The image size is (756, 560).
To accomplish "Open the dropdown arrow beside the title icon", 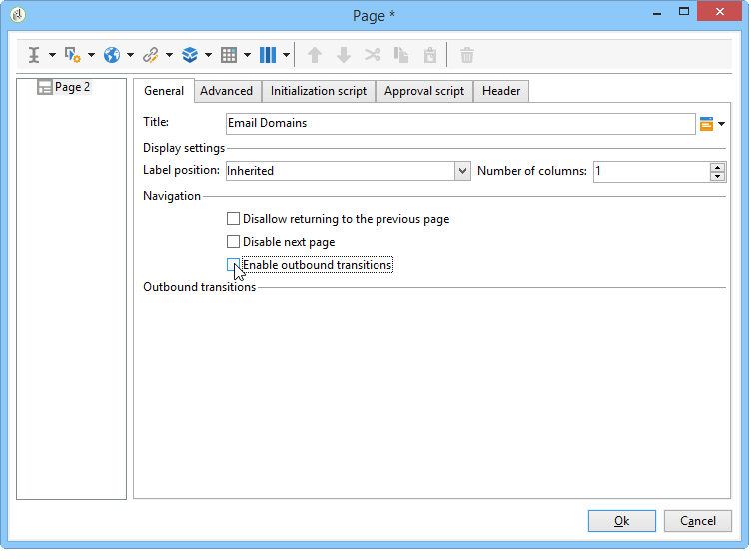I will tap(721, 124).
